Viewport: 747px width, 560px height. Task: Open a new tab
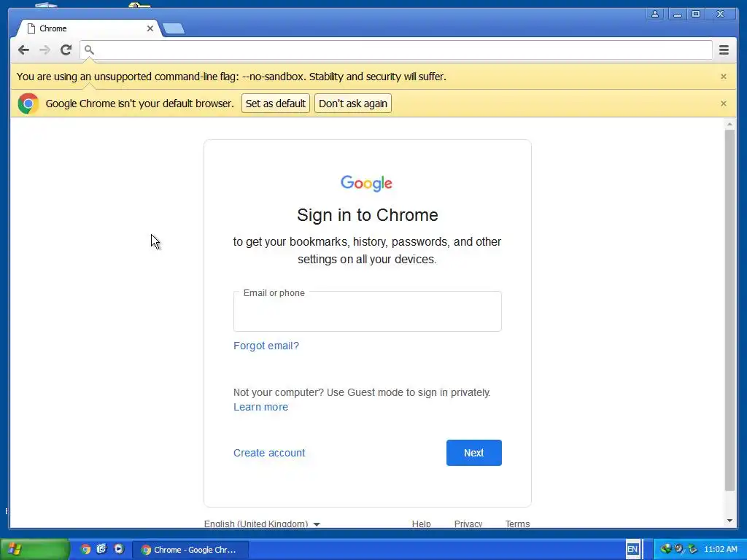pos(174,29)
